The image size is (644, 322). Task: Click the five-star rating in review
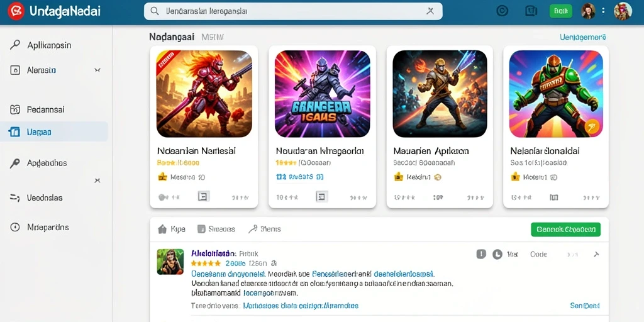point(206,264)
